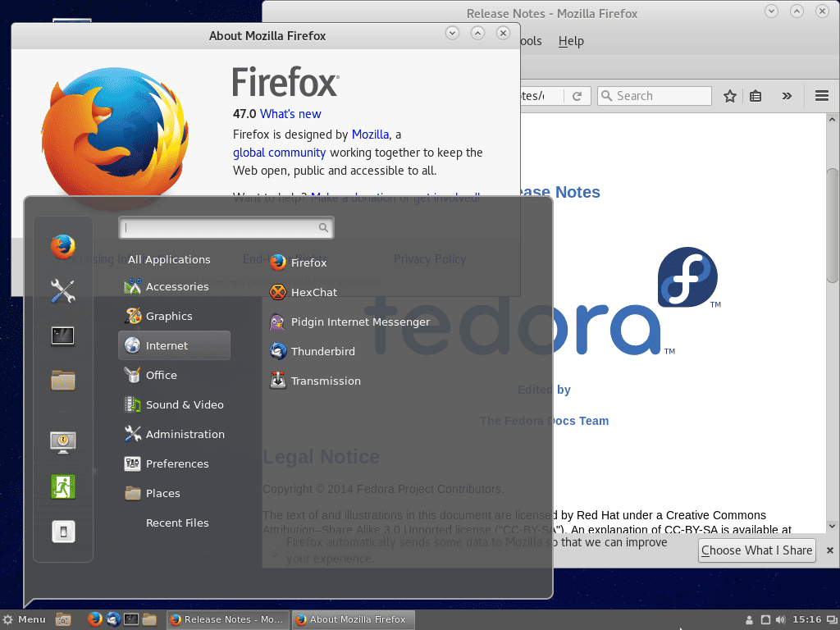Switch to About Mozilla Firefox taskbar button
The width and height of the screenshot is (840, 630).
[x=354, y=619]
